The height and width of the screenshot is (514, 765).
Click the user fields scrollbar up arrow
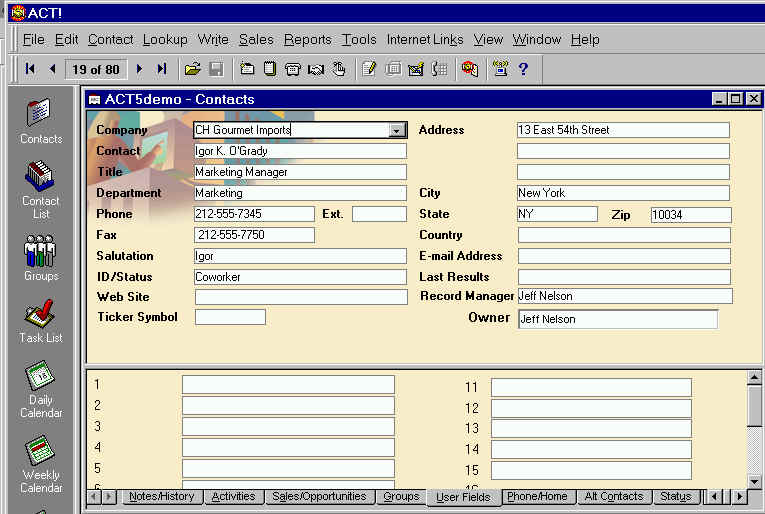(x=754, y=377)
